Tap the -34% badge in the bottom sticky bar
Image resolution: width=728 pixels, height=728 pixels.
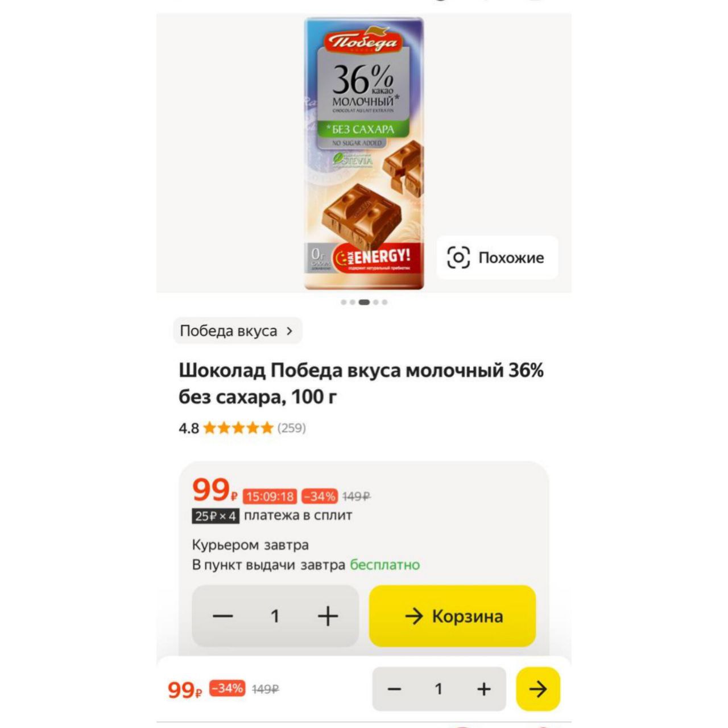tap(227, 689)
